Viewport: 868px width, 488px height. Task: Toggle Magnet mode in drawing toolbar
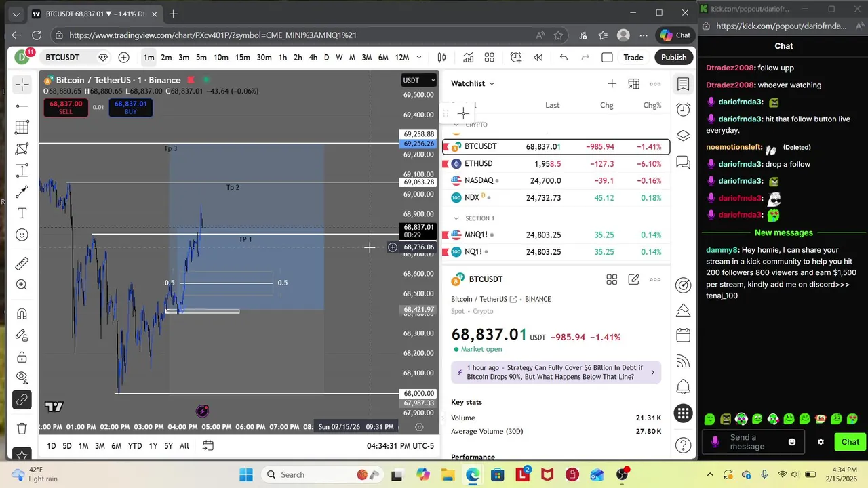pyautogui.click(x=22, y=313)
